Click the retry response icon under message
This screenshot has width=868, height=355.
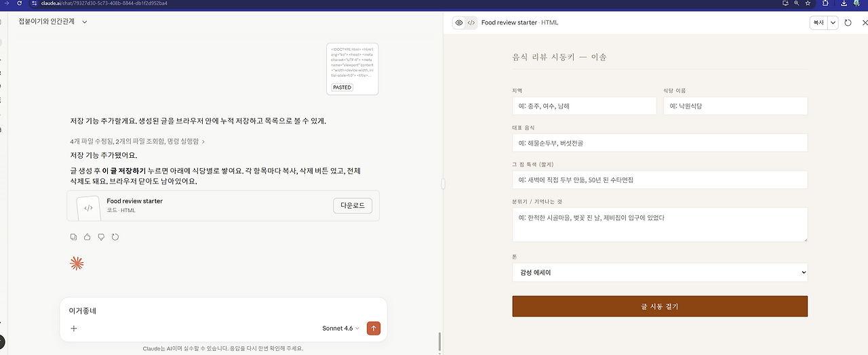coord(115,237)
